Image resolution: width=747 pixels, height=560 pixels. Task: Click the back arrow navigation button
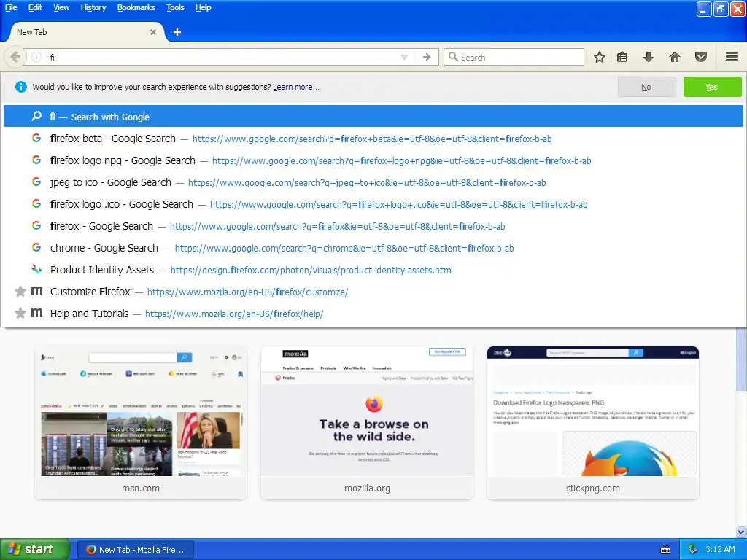coord(15,57)
